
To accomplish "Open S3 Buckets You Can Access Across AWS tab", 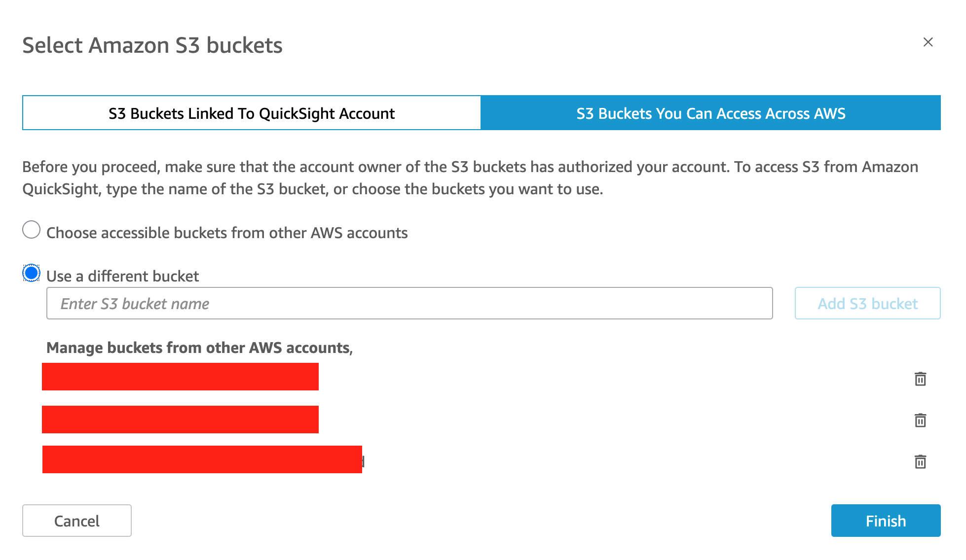I will point(710,113).
